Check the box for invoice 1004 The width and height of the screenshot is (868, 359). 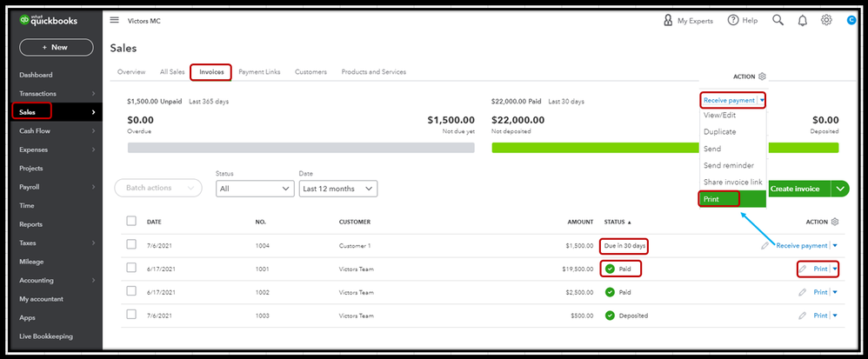131,244
